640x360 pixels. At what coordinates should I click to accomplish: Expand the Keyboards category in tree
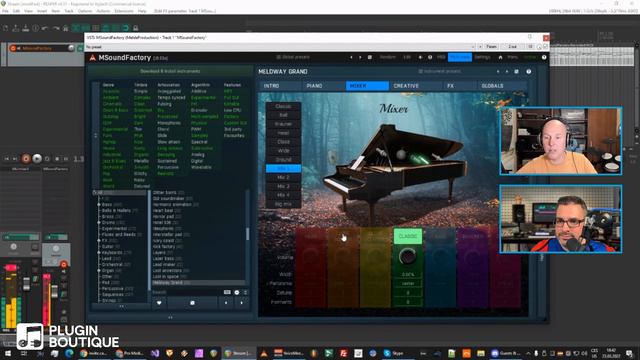click(99, 253)
